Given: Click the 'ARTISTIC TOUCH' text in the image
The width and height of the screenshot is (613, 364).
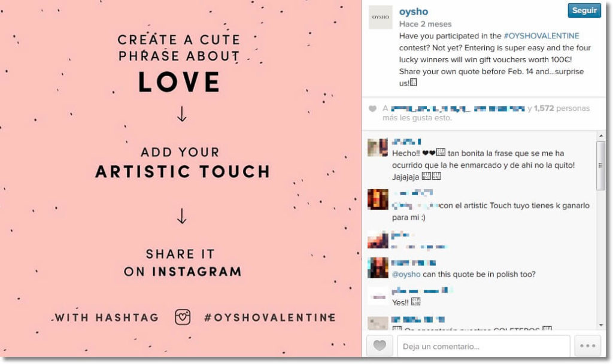Looking at the screenshot, I should coord(183,172).
